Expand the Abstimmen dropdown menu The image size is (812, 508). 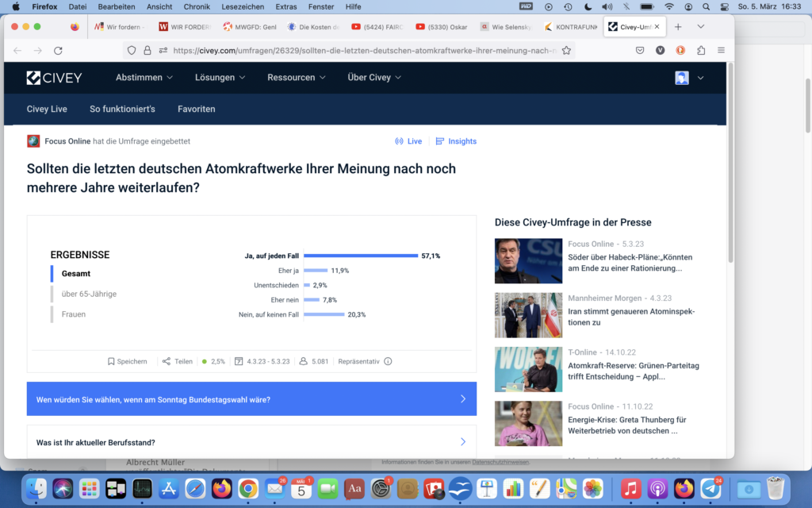click(144, 78)
